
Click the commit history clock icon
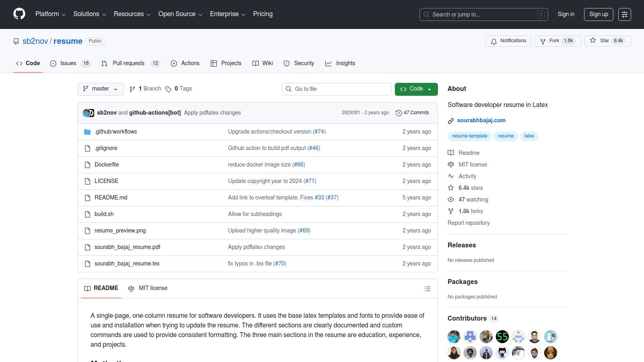pos(399,113)
